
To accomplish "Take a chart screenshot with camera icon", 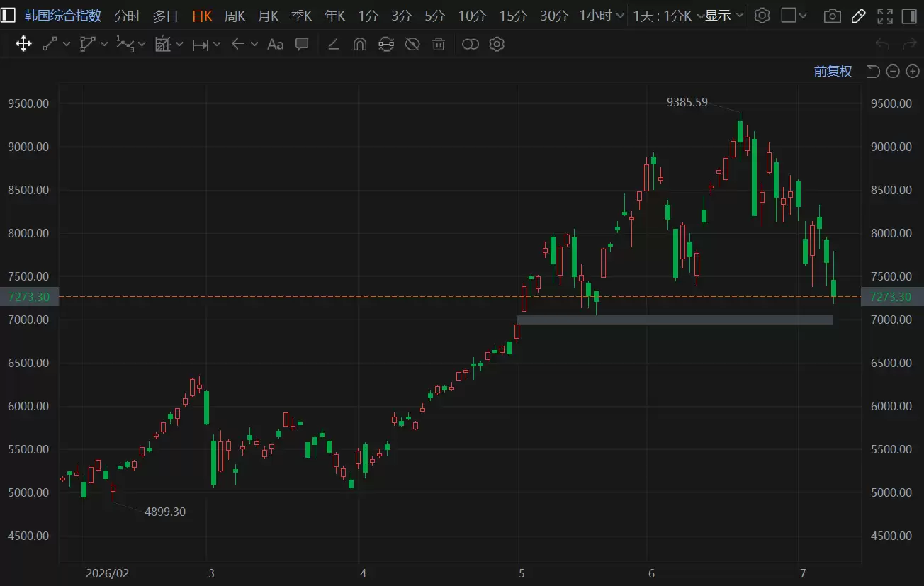I will (x=833, y=16).
